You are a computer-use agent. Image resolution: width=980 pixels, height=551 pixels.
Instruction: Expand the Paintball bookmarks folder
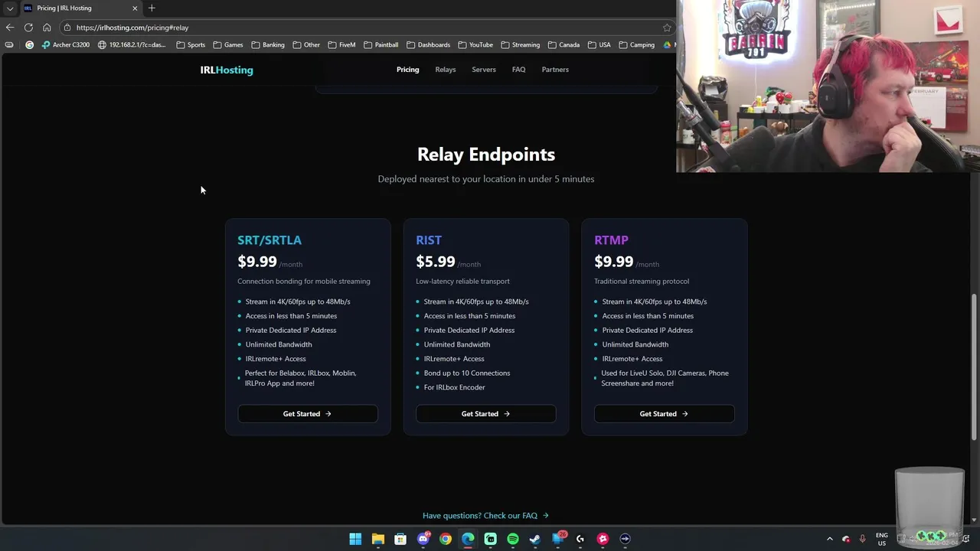click(381, 44)
